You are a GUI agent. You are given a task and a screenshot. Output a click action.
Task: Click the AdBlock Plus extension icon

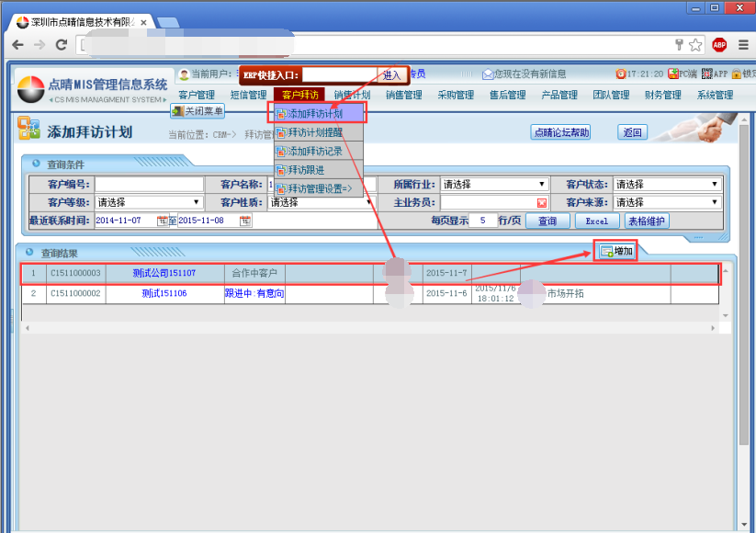pos(719,45)
